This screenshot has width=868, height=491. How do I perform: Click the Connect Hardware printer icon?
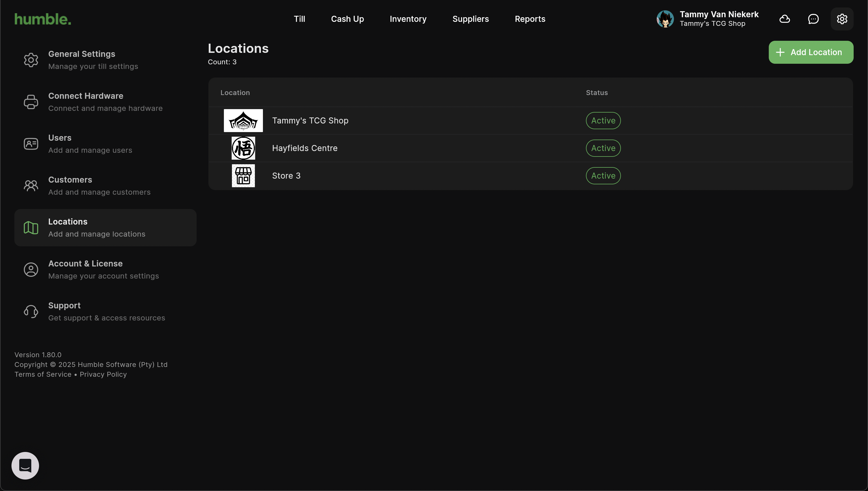(x=31, y=102)
